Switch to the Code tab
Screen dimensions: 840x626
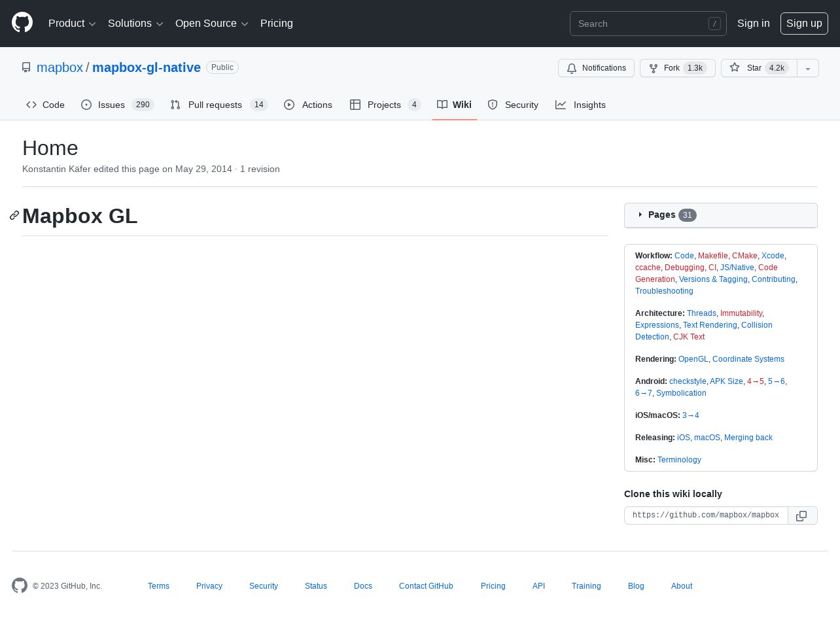pos(45,105)
